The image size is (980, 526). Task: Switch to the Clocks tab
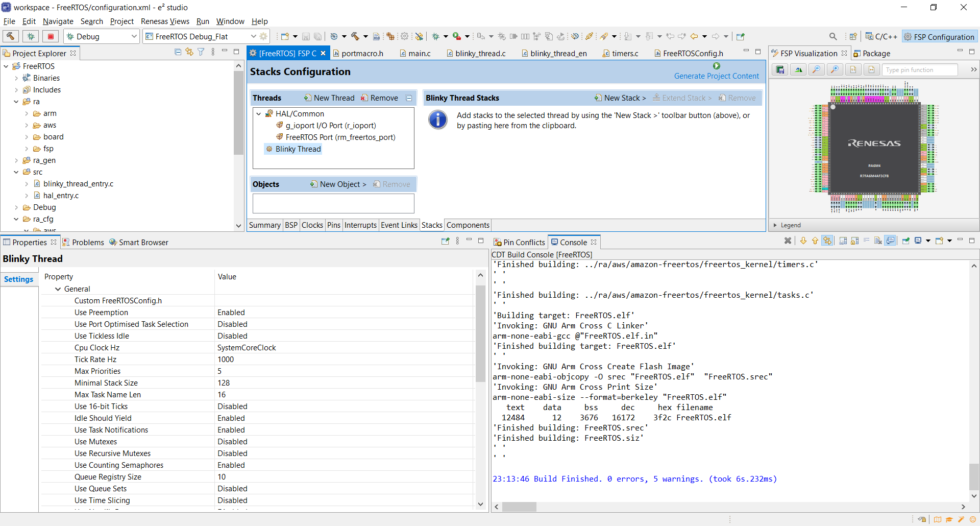click(312, 225)
